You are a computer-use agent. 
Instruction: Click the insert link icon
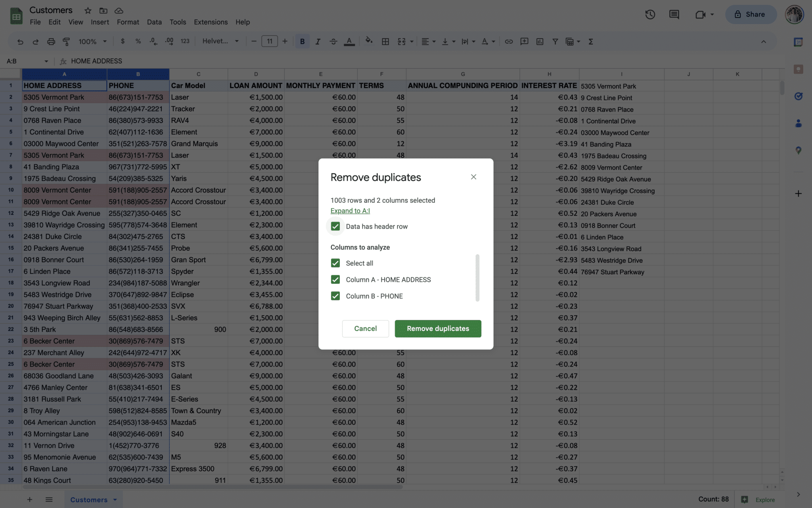509,41
